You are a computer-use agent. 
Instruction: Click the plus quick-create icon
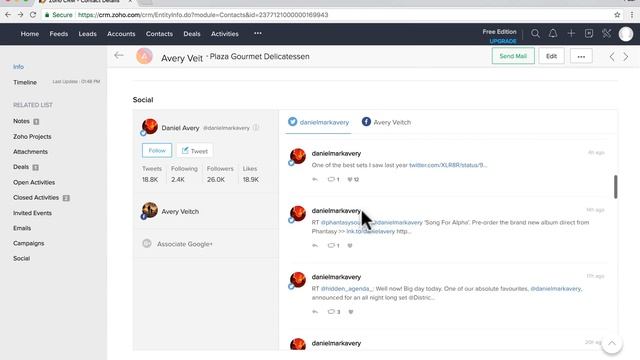[x=571, y=34]
